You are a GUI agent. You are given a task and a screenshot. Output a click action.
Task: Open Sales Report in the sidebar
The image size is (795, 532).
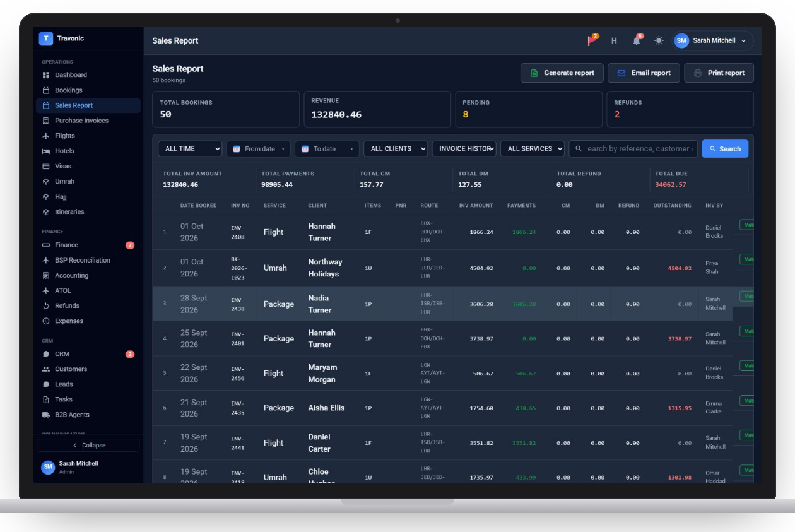coord(88,105)
